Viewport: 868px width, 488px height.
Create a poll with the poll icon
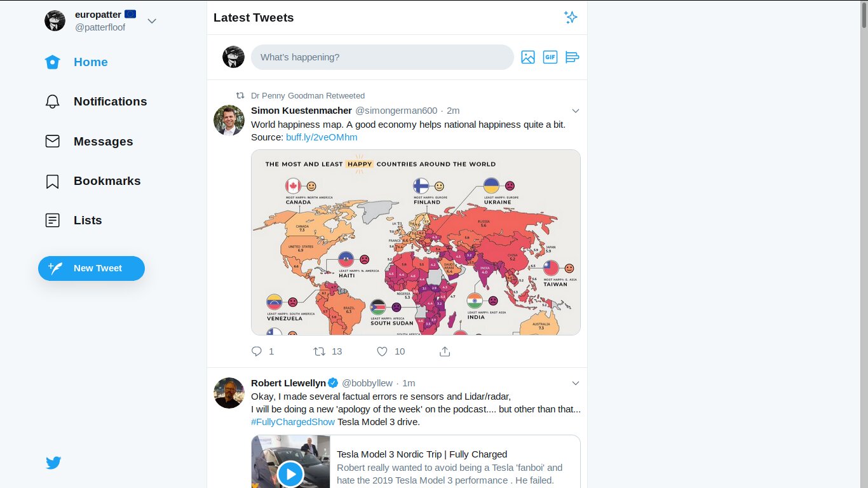pos(572,57)
